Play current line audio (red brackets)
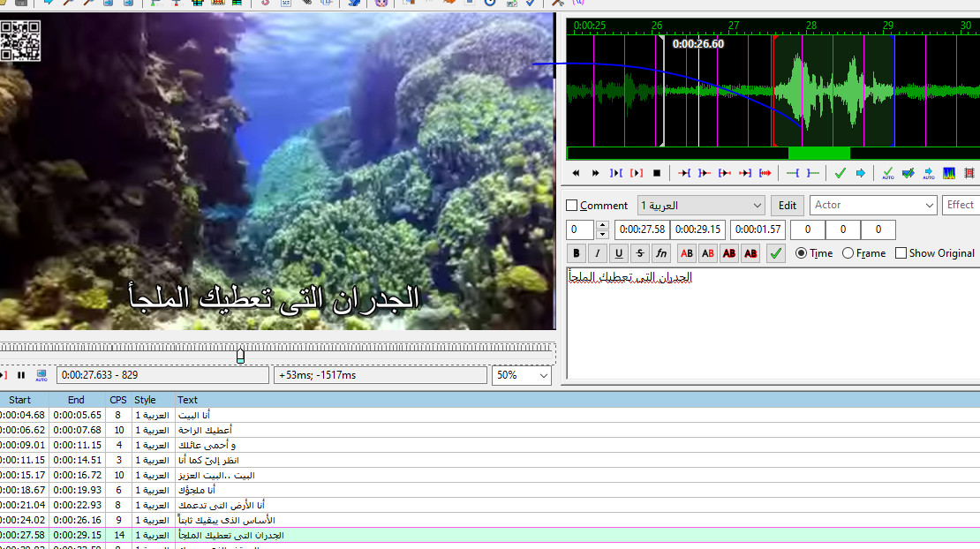Viewport: 980px width, 549px height. point(637,173)
